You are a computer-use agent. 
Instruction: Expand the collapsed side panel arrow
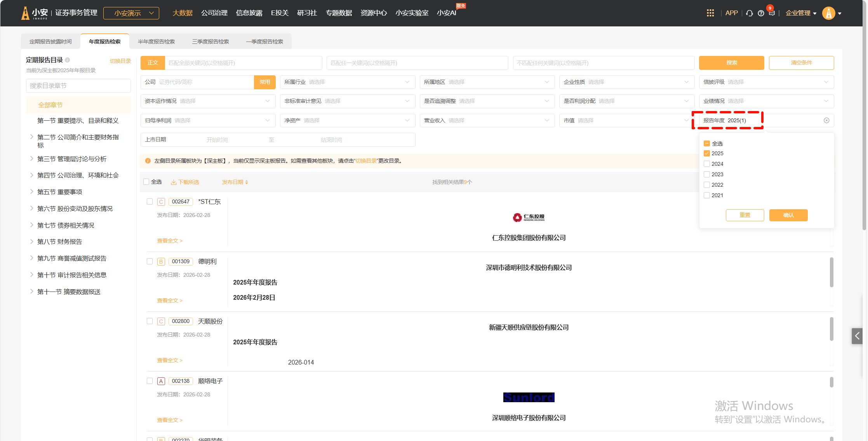857,336
